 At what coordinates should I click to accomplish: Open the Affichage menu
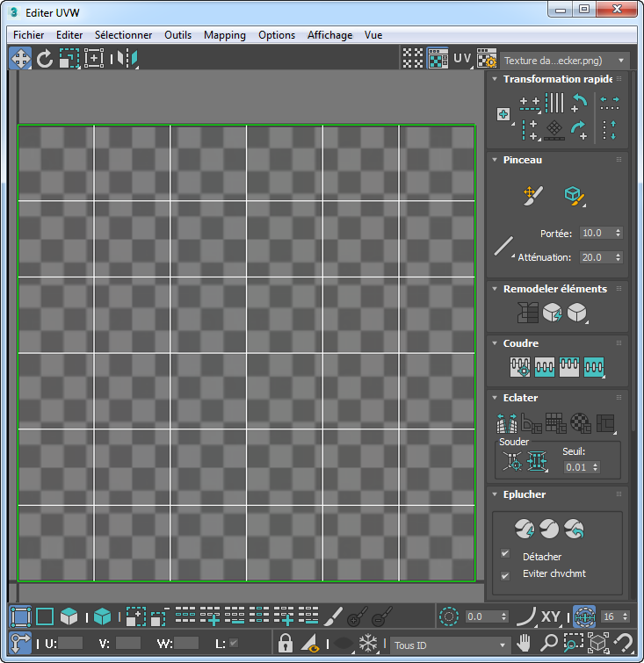coord(329,35)
